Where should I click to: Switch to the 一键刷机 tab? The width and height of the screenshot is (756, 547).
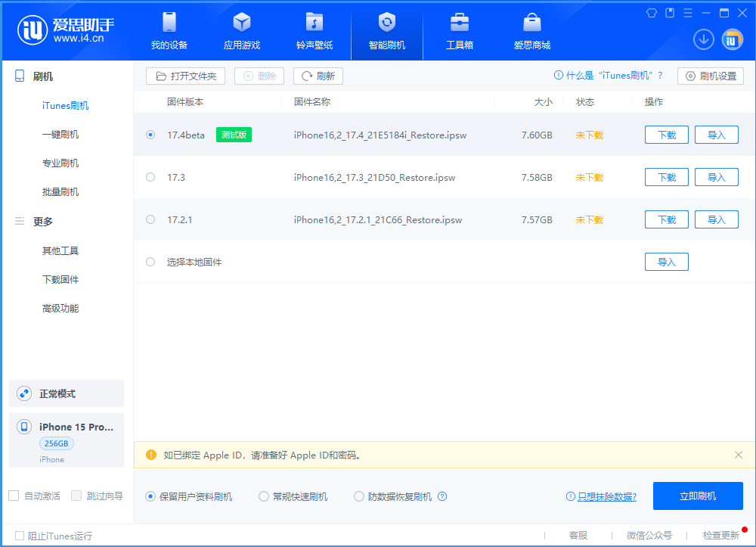tap(66, 134)
